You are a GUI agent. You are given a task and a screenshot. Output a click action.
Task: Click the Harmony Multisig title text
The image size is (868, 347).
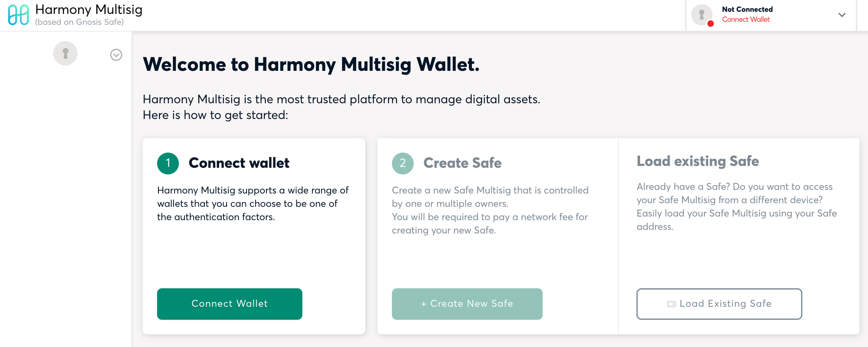click(89, 10)
